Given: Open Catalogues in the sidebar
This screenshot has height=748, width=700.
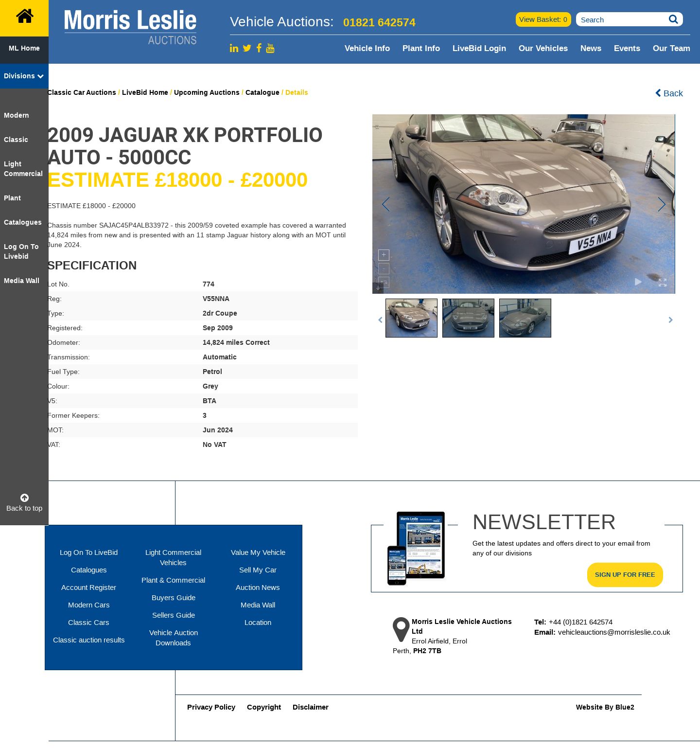Looking at the screenshot, I should click(23, 222).
